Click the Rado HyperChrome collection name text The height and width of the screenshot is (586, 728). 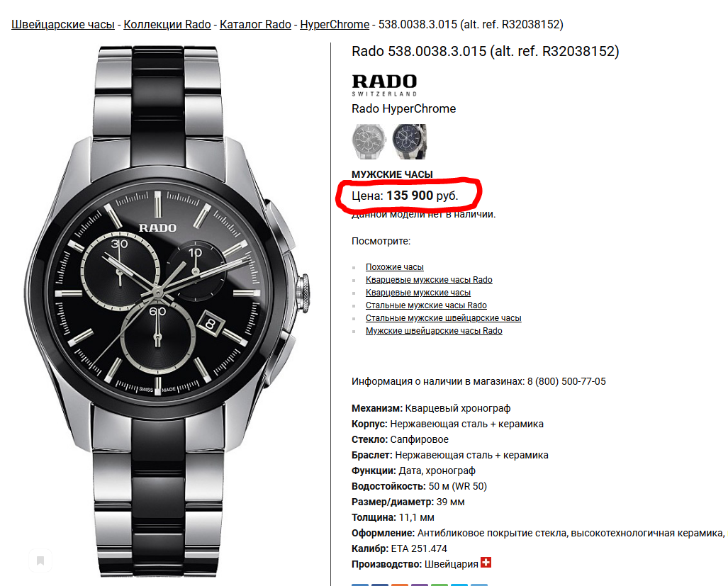[403, 108]
